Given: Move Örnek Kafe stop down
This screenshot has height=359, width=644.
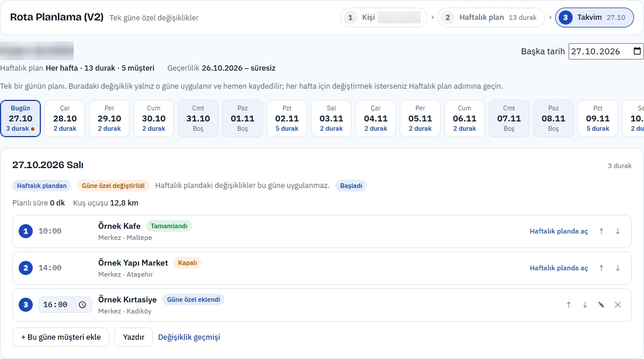Looking at the screenshot, I should click(618, 231).
